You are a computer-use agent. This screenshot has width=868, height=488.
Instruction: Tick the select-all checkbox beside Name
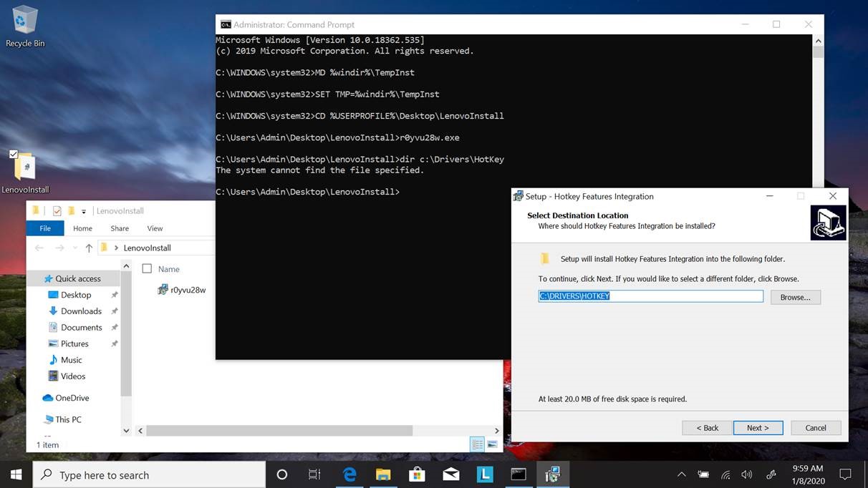(147, 269)
